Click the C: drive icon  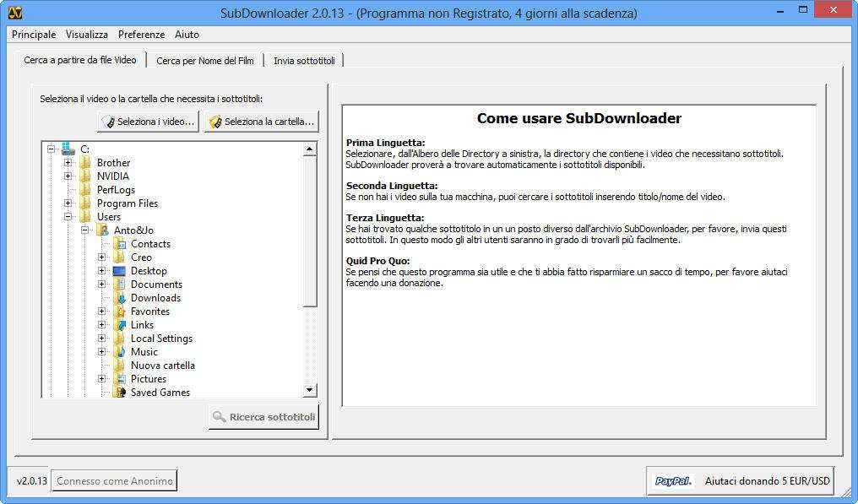pos(68,149)
